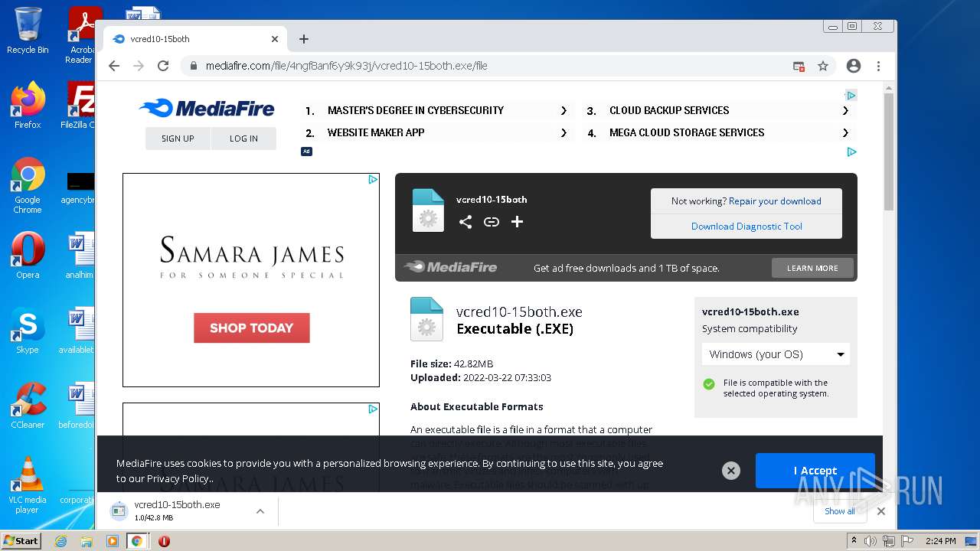Click the Start button

click(21, 540)
